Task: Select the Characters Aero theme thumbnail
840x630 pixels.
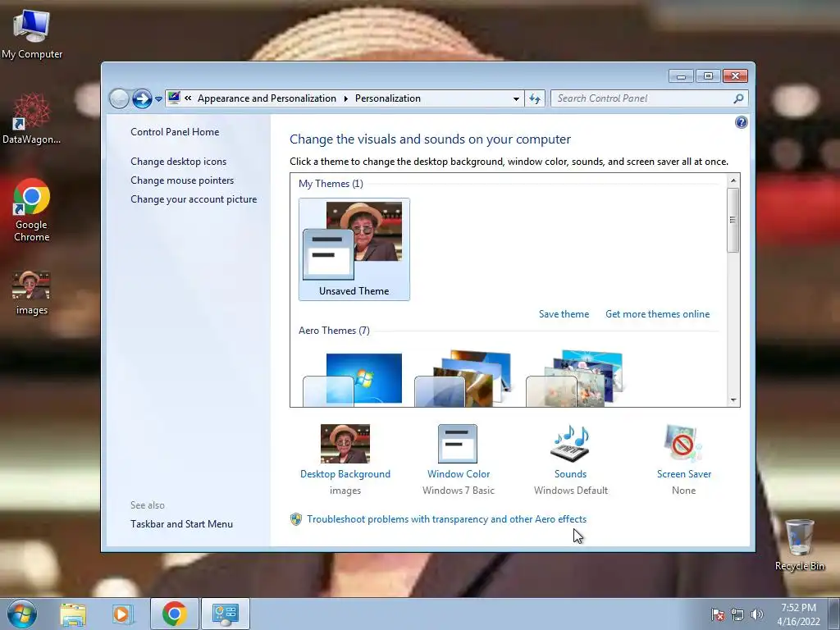Action: (574, 379)
